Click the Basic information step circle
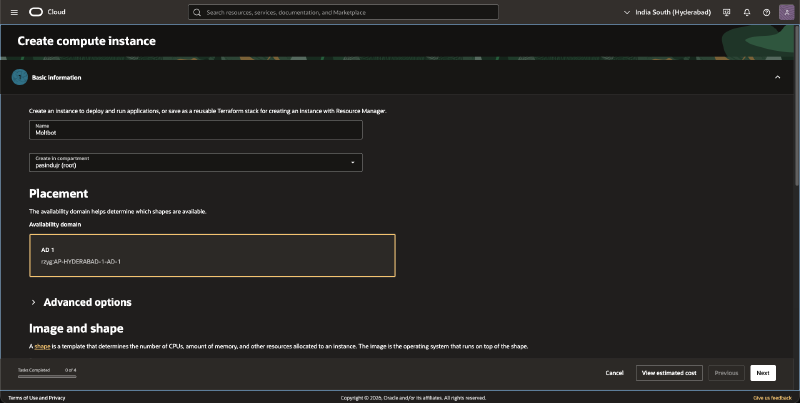 pyautogui.click(x=20, y=77)
